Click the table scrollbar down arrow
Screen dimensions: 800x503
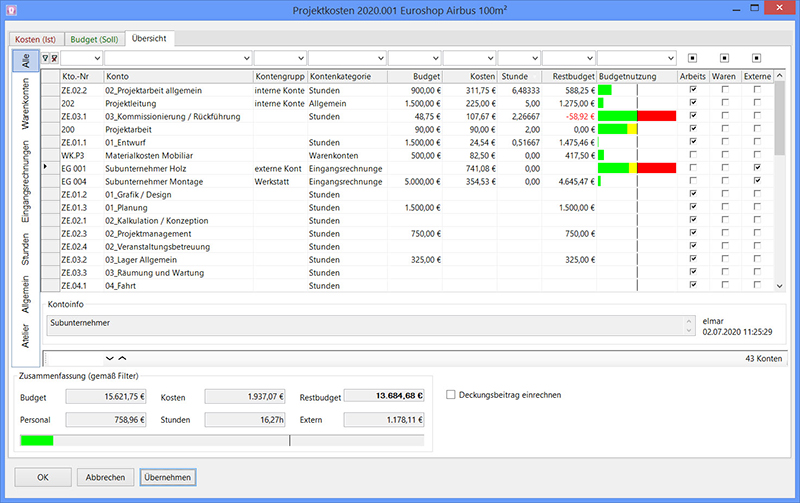[779, 286]
